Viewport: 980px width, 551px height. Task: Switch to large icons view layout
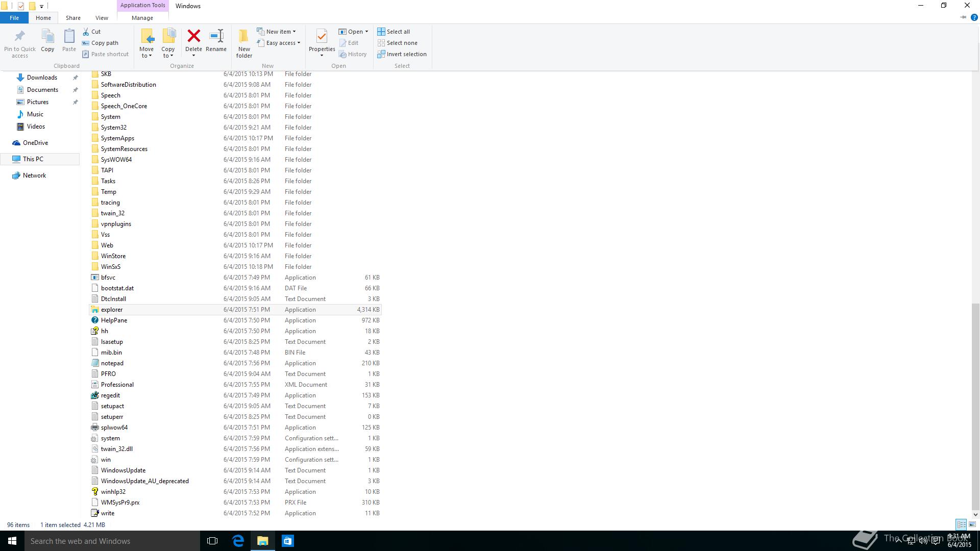[x=972, y=524]
